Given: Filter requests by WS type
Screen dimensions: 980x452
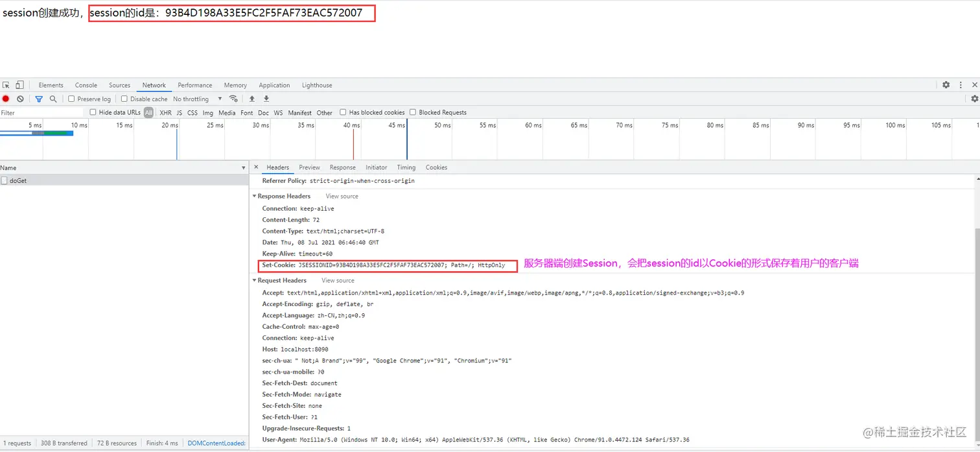Looking at the screenshot, I should coord(278,112).
